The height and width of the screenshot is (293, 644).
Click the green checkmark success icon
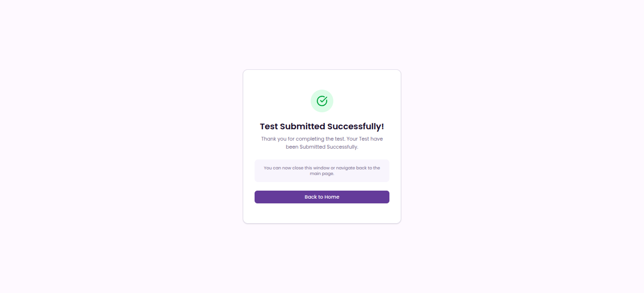(322, 101)
